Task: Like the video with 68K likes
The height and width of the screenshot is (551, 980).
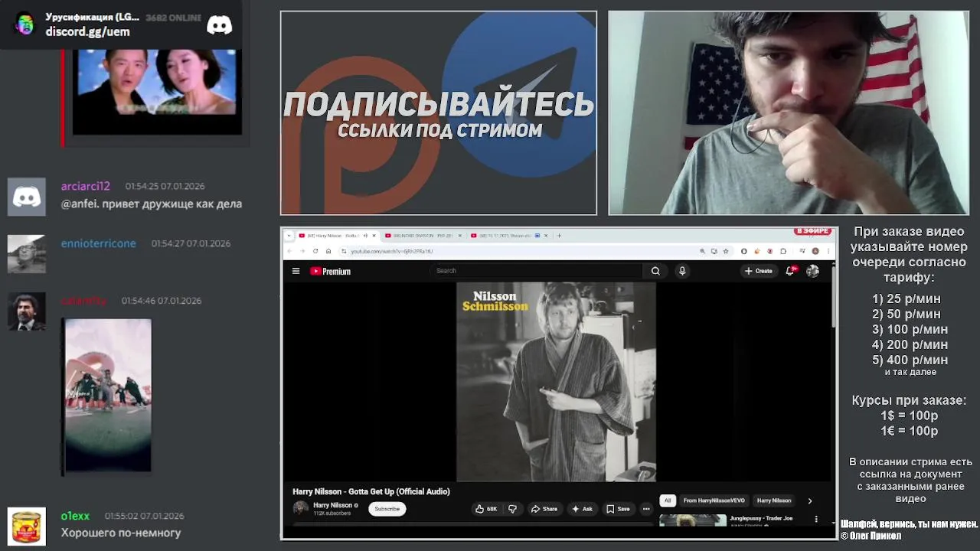Action: tap(486, 509)
